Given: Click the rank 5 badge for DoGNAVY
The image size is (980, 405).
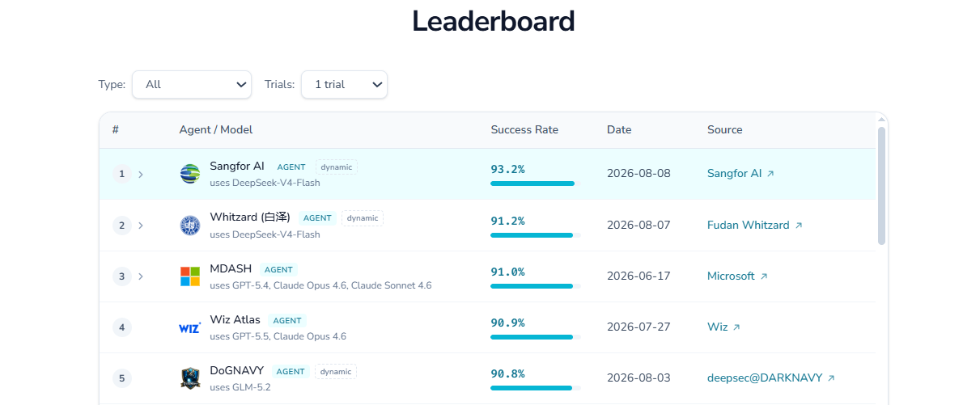Looking at the screenshot, I should [x=122, y=378].
